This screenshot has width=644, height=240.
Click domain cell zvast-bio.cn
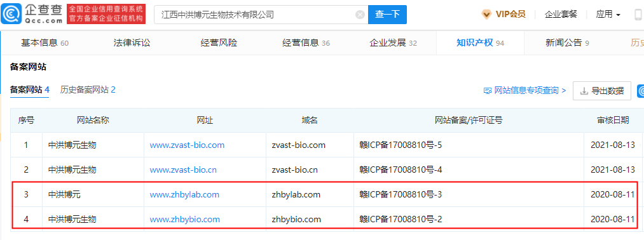point(294,170)
